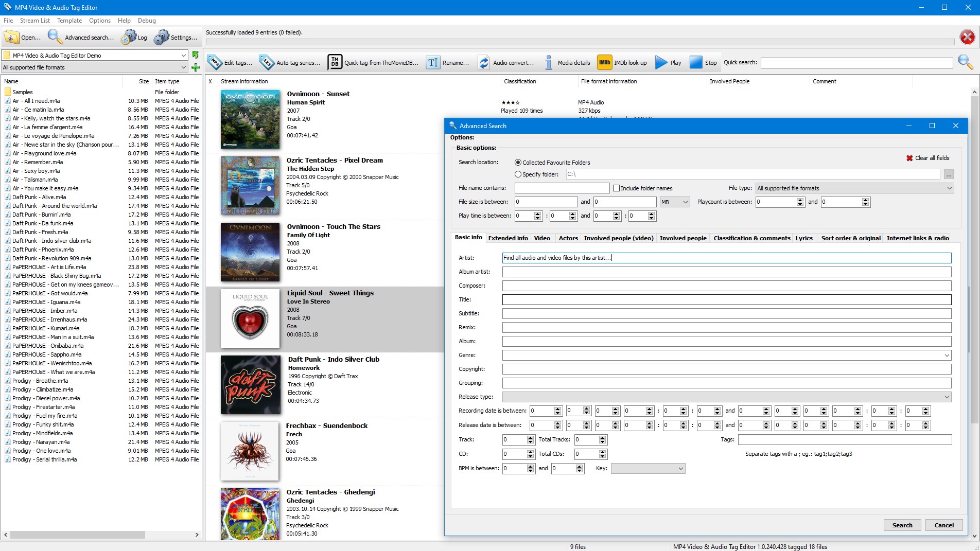Open the Stream List menu
Screen dimensions: 980x551
[35, 21]
